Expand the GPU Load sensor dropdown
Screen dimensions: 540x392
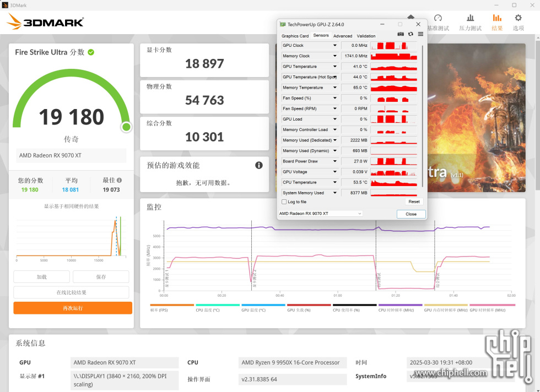click(335, 119)
